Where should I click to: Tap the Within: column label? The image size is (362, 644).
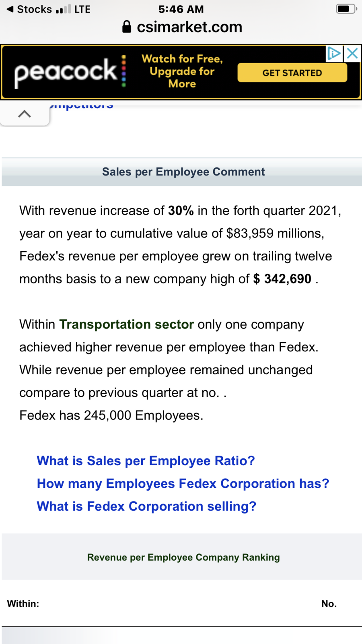click(x=23, y=604)
